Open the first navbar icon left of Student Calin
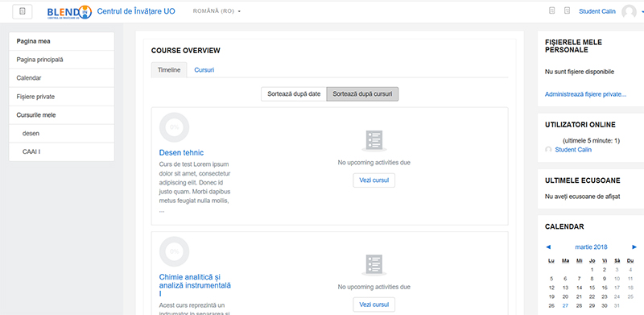The width and height of the screenshot is (644, 315). coord(551,11)
